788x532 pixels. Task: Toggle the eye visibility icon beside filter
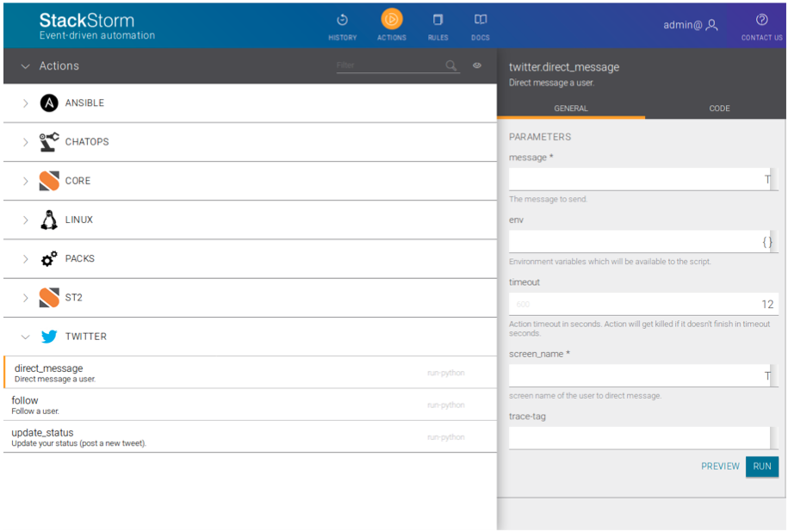[x=477, y=65]
